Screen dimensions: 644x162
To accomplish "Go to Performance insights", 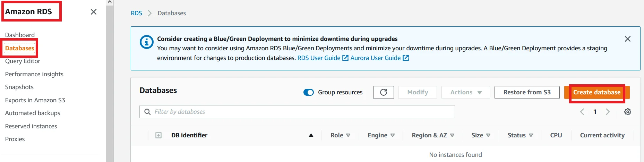I will [34, 74].
